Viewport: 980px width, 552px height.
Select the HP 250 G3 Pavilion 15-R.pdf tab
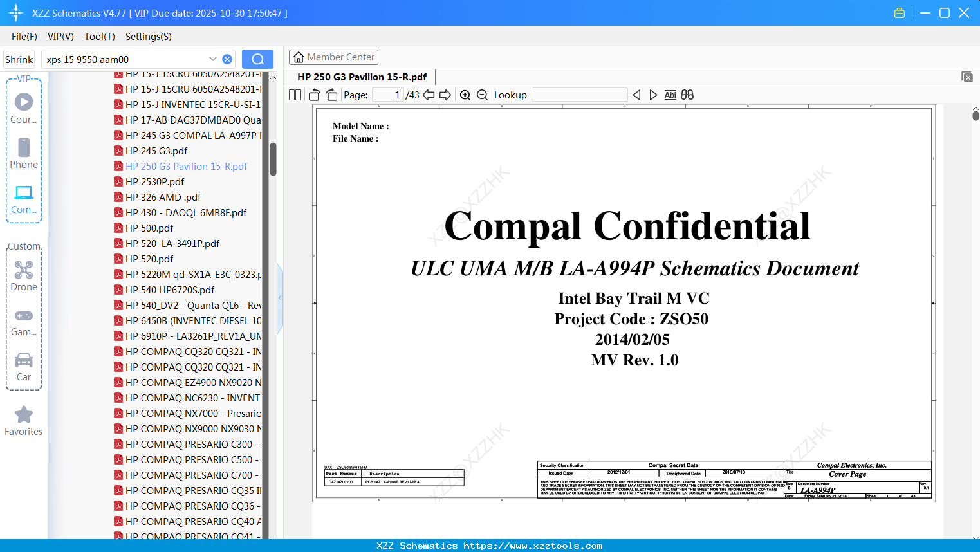pyautogui.click(x=362, y=77)
